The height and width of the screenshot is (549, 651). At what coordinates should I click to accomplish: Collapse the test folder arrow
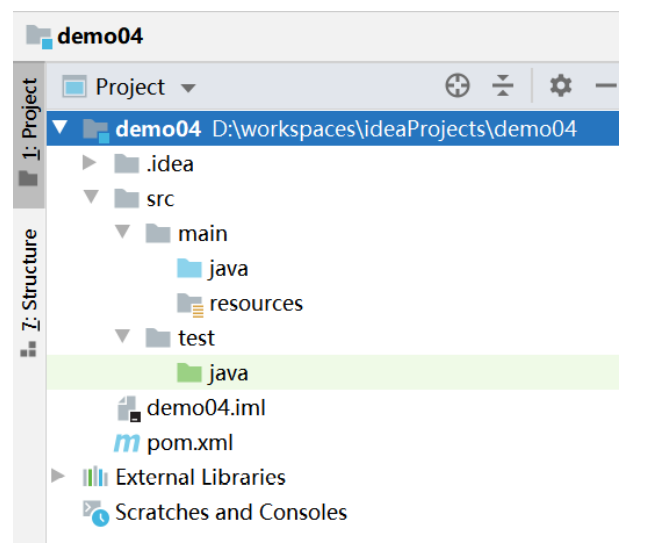coord(122,336)
